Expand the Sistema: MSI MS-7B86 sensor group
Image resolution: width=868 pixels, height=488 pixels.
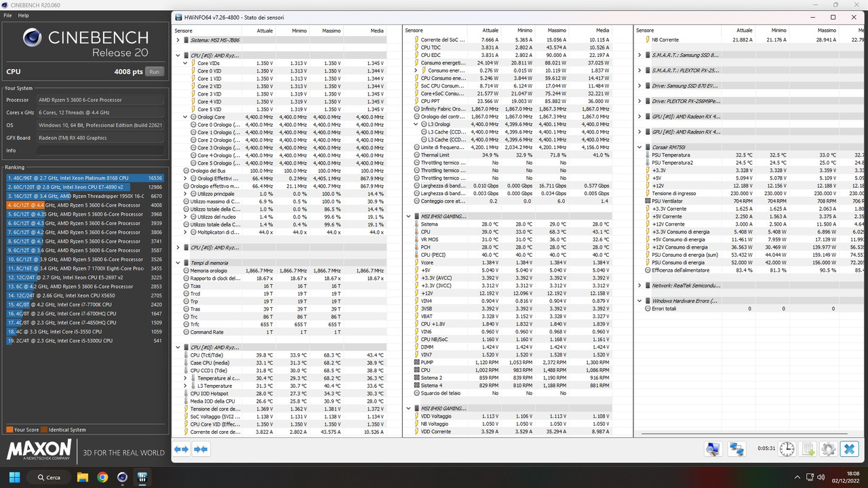178,40
